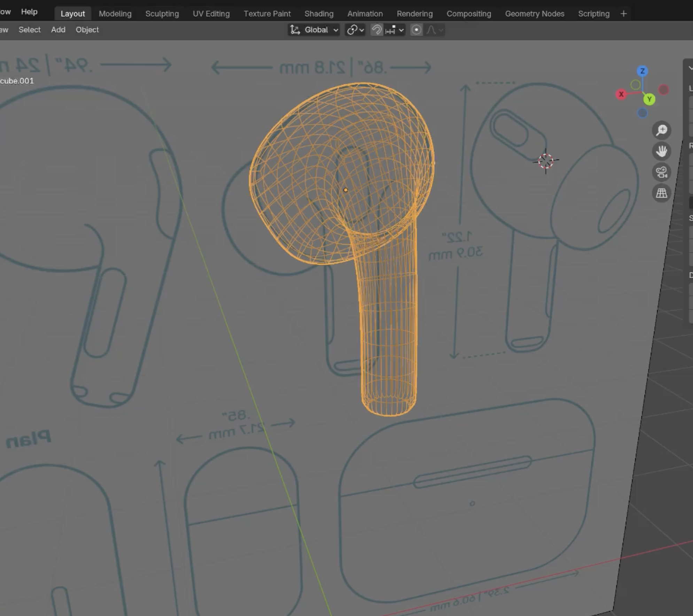Click the red X axis gizmo ball
Screen dimensions: 693x616
pos(621,94)
